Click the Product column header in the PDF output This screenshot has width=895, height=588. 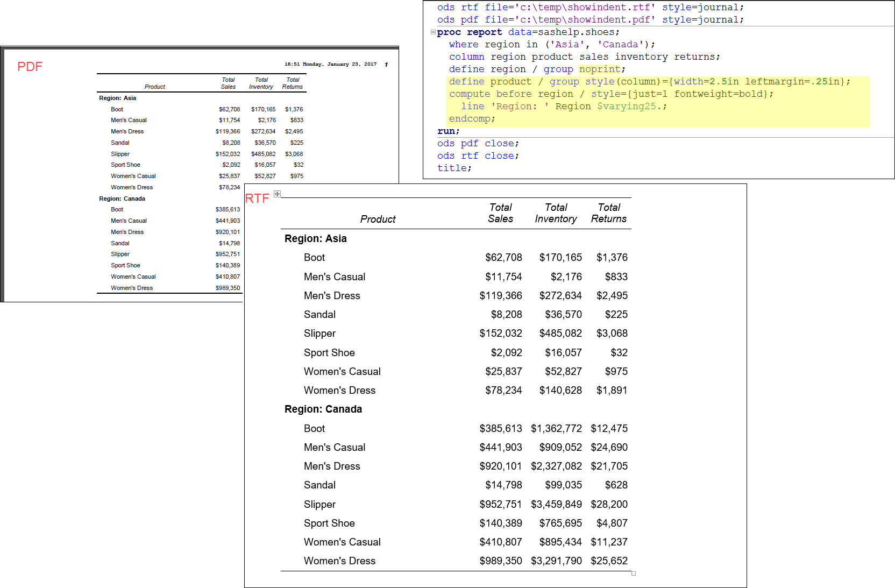pos(154,87)
